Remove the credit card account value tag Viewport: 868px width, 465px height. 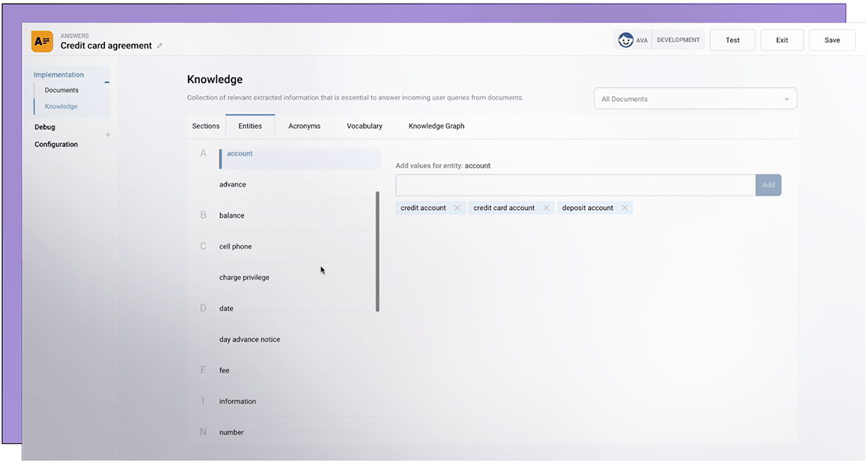point(546,208)
